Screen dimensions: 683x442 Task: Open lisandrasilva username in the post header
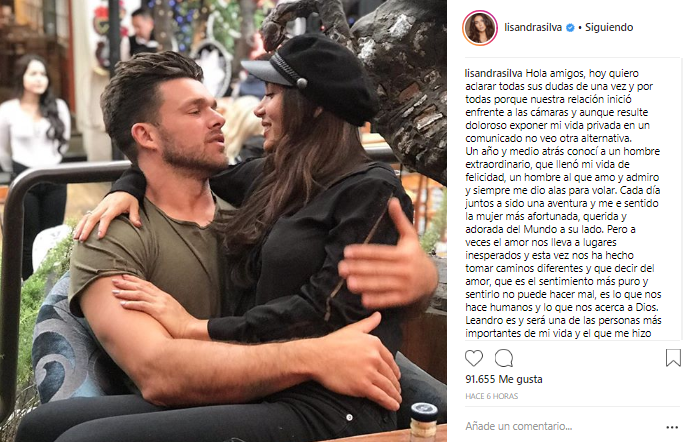coord(533,27)
